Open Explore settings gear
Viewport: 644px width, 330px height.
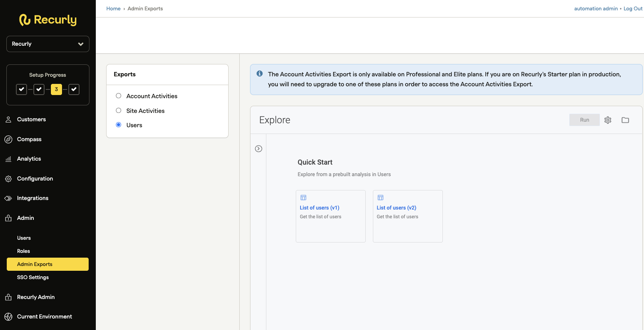coord(608,120)
